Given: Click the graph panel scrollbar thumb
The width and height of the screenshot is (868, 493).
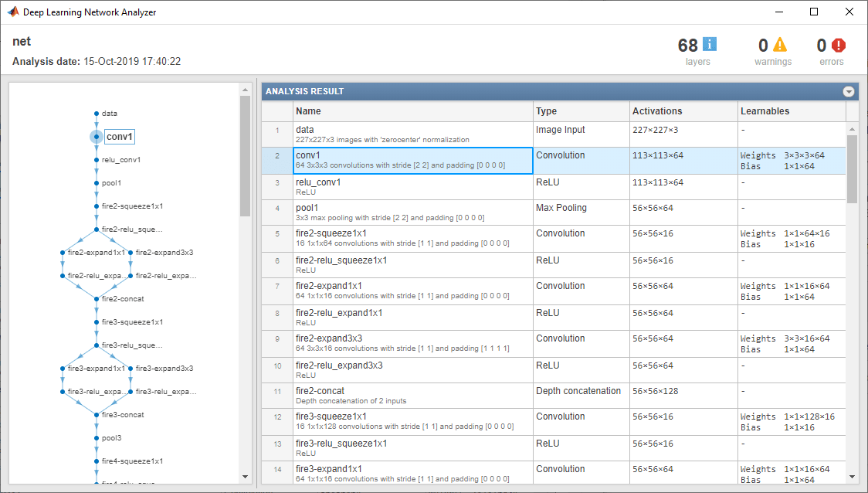Looking at the screenshot, I should coord(246,156).
